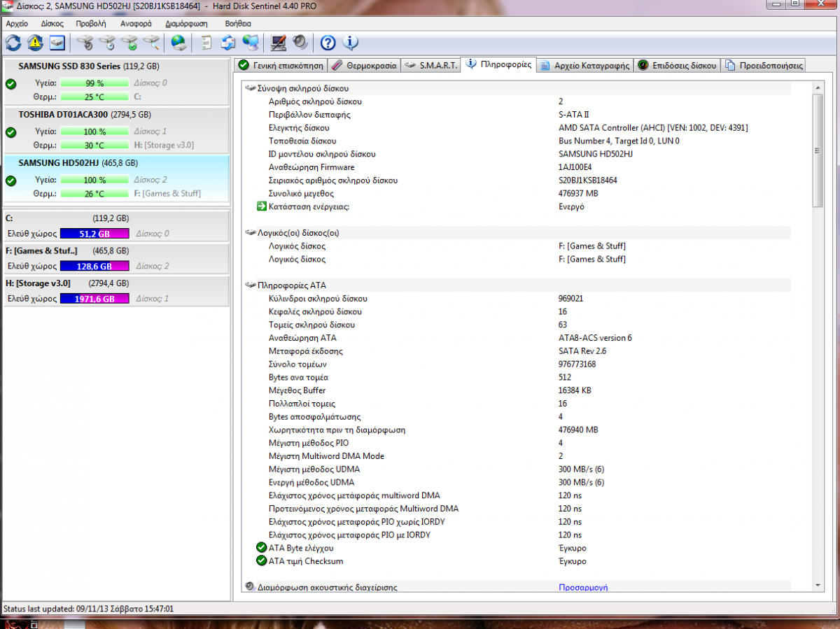Click the refresh icon with yellow warning triangle
The image size is (840, 629).
coord(35,43)
